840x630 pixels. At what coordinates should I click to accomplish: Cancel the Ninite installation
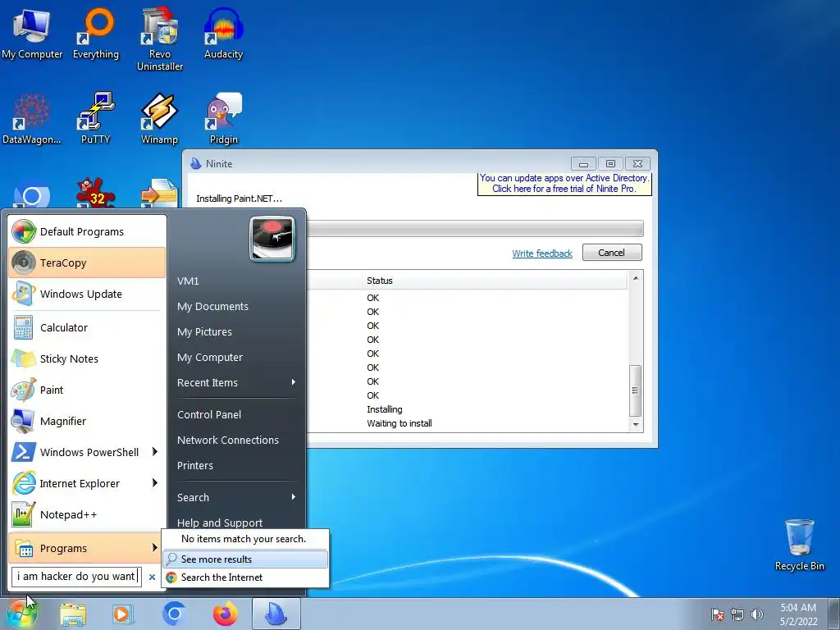[612, 253]
